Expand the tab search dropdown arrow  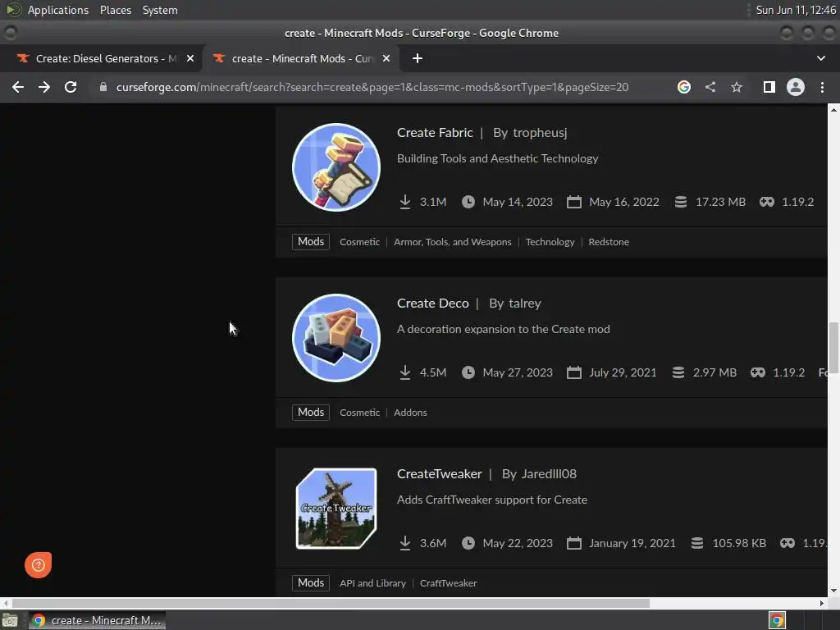tap(820, 58)
